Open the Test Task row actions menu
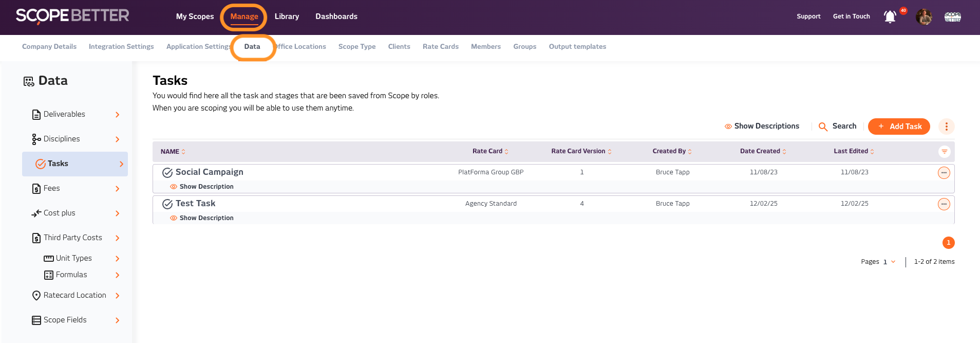980x343 pixels. 944,204
